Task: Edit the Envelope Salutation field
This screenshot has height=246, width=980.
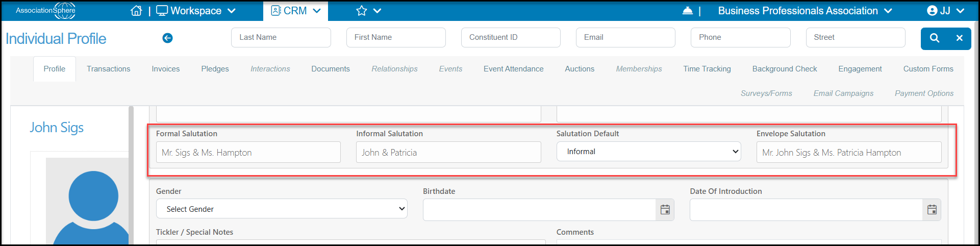Action: click(849, 152)
